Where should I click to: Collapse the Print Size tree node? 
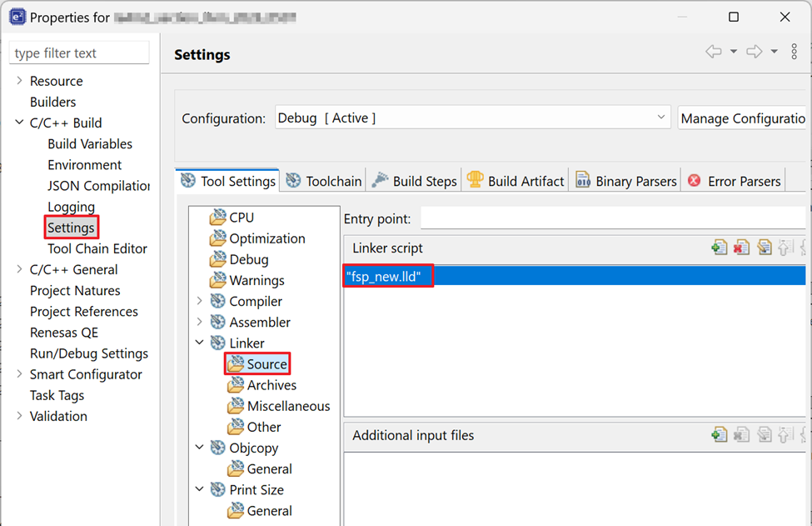point(199,489)
